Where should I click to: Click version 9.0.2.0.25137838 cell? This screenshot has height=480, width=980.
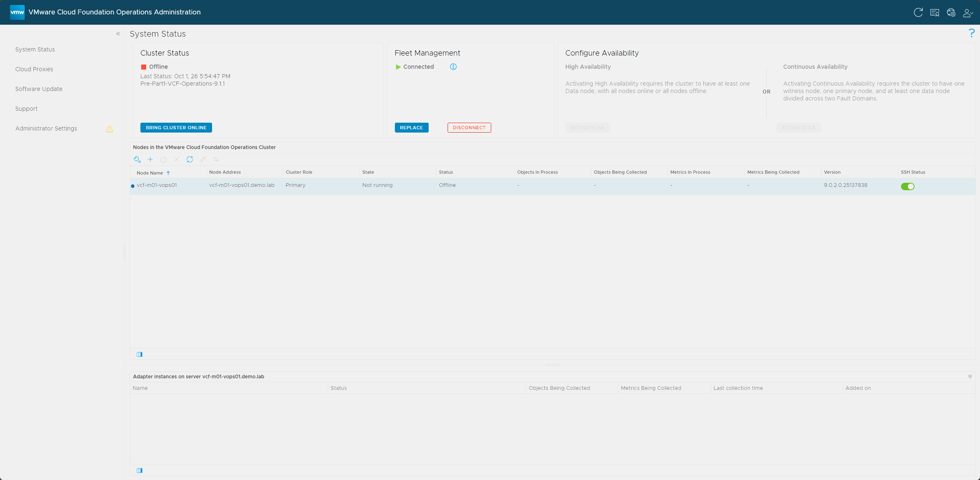tap(846, 185)
